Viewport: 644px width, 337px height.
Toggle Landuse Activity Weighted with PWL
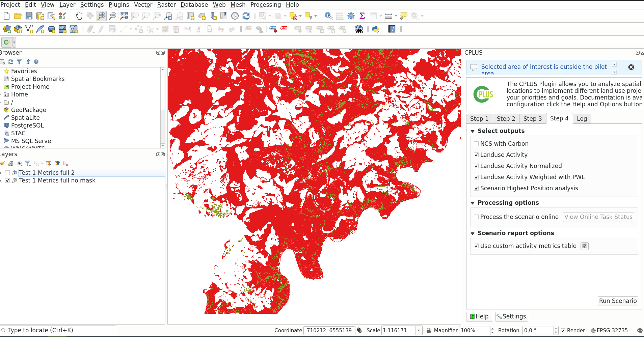[x=476, y=177]
